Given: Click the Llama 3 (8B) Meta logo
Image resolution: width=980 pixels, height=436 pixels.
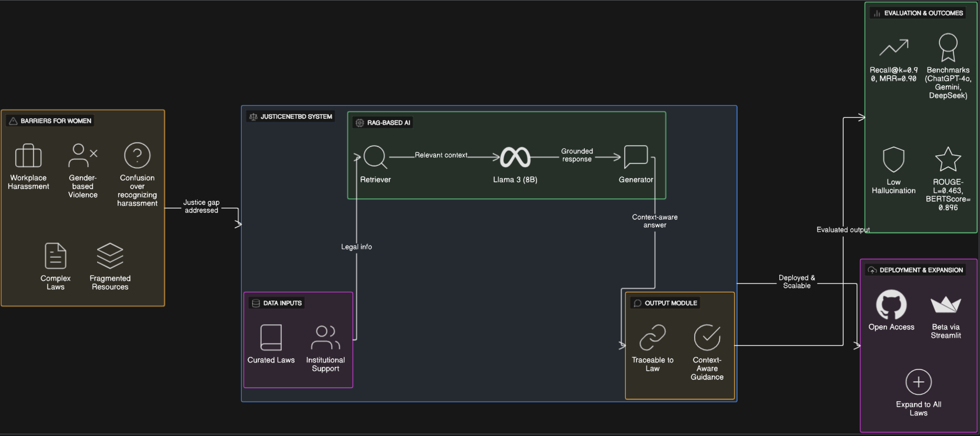Looking at the screenshot, I should (x=515, y=157).
